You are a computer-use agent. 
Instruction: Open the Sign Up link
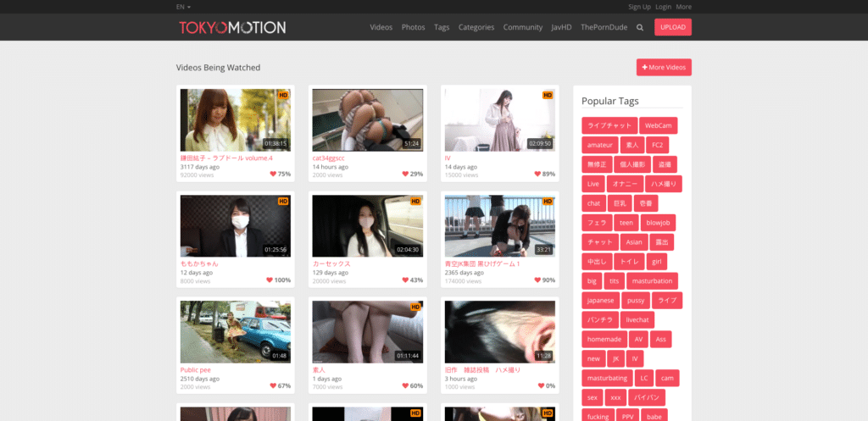(x=639, y=7)
